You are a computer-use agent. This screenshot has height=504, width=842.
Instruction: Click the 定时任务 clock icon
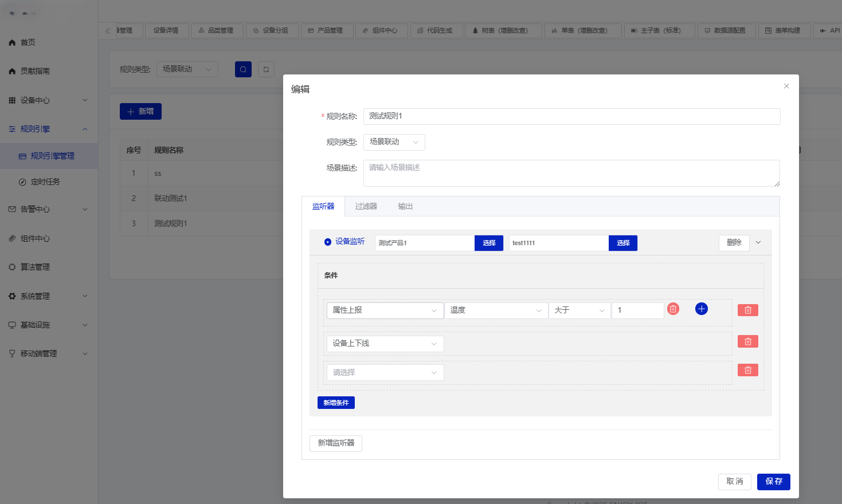click(x=22, y=182)
